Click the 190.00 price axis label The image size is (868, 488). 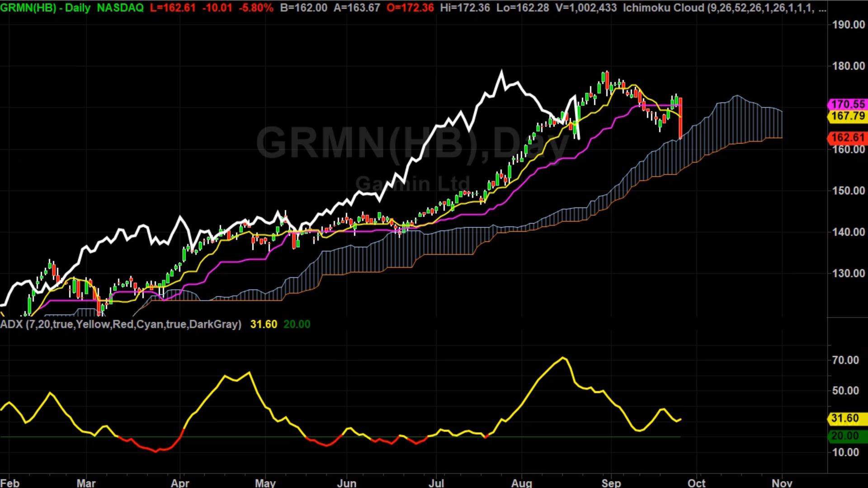849,24
